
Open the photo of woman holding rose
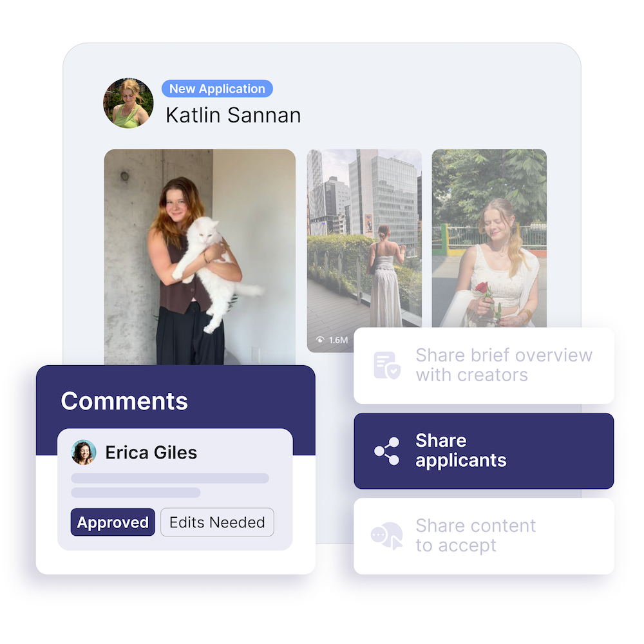489,238
